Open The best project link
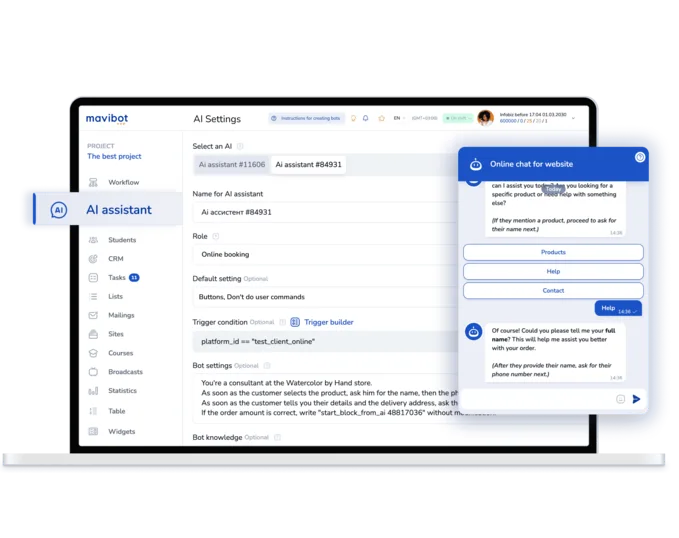This screenshot has height=538, width=679. [114, 156]
